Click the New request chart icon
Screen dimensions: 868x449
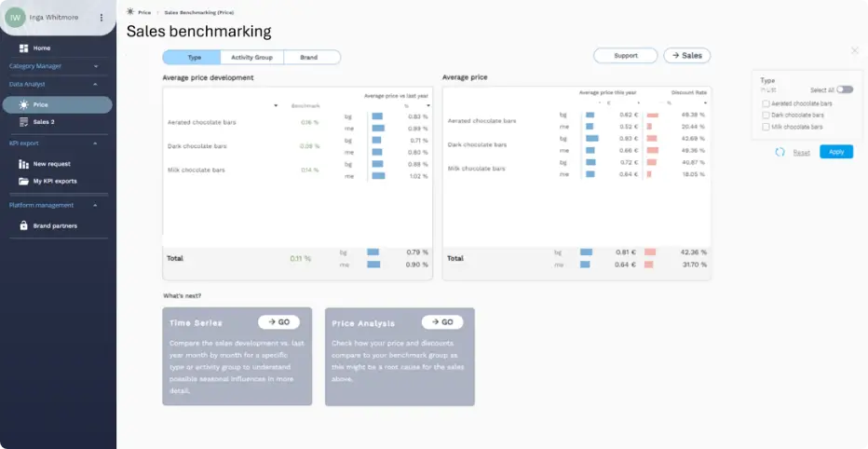coord(23,164)
